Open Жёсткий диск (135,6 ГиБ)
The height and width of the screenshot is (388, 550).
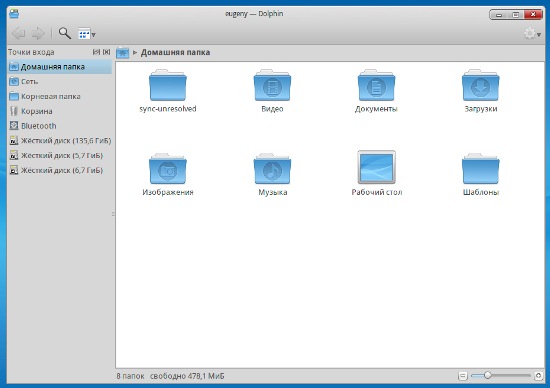(x=60, y=141)
